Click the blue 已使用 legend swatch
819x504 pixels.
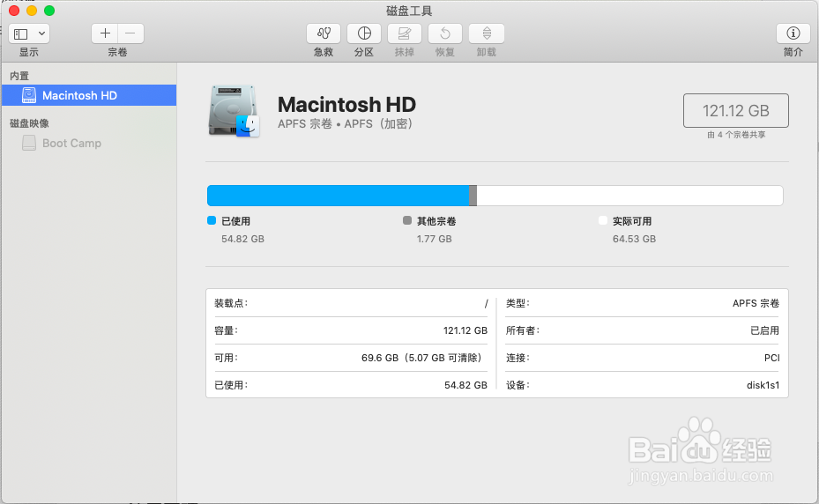(212, 220)
